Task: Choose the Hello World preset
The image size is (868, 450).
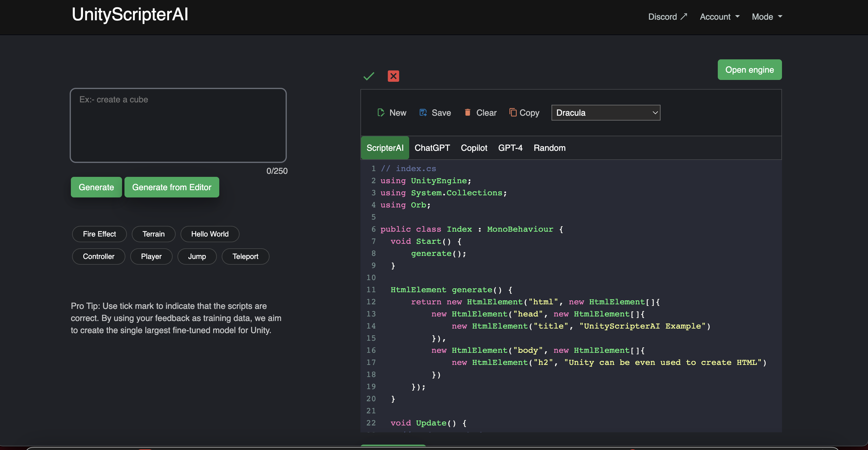Action: pos(210,234)
